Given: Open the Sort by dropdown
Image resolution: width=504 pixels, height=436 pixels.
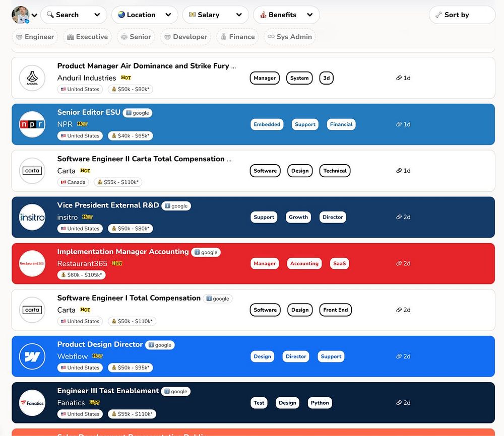Looking at the screenshot, I should pos(462,15).
